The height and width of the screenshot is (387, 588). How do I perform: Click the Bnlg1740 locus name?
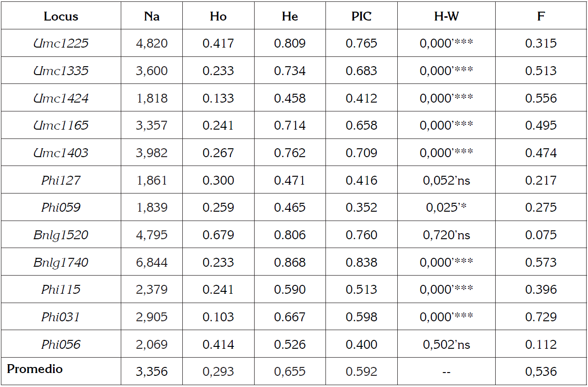61,263
